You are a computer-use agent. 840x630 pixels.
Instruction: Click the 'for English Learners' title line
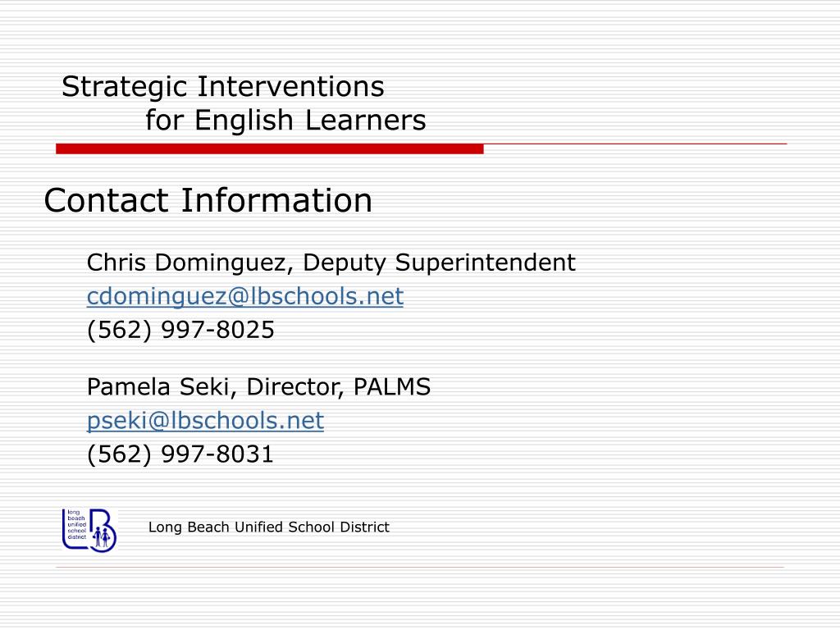point(285,120)
